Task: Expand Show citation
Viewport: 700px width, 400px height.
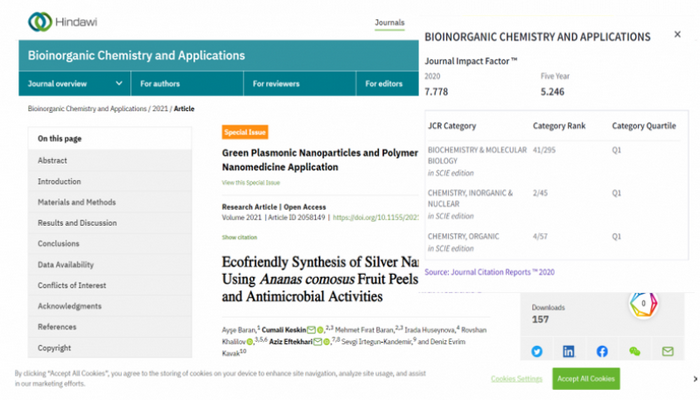Action: pyautogui.click(x=239, y=237)
